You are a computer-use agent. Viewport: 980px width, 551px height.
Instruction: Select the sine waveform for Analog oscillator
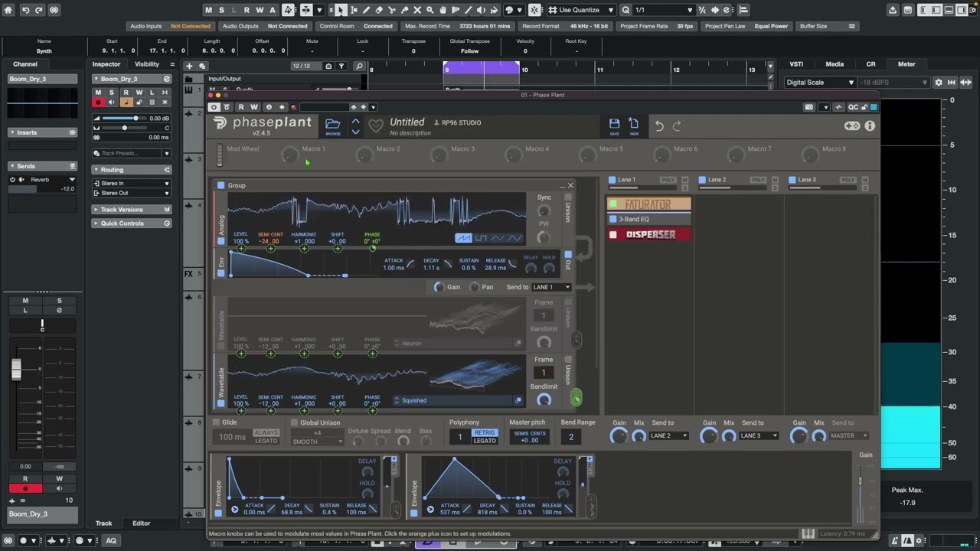click(514, 238)
